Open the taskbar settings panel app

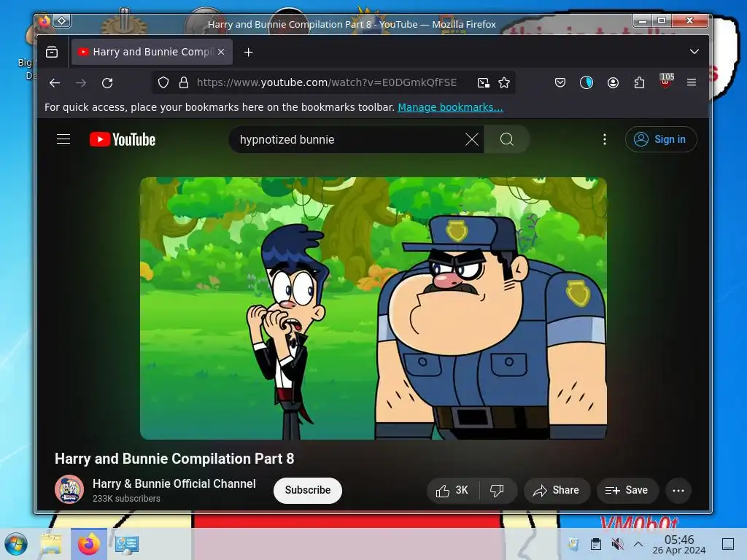(127, 544)
